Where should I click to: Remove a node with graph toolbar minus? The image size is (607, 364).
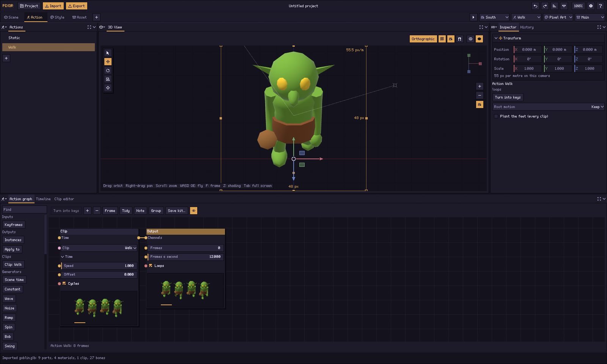coord(97,211)
